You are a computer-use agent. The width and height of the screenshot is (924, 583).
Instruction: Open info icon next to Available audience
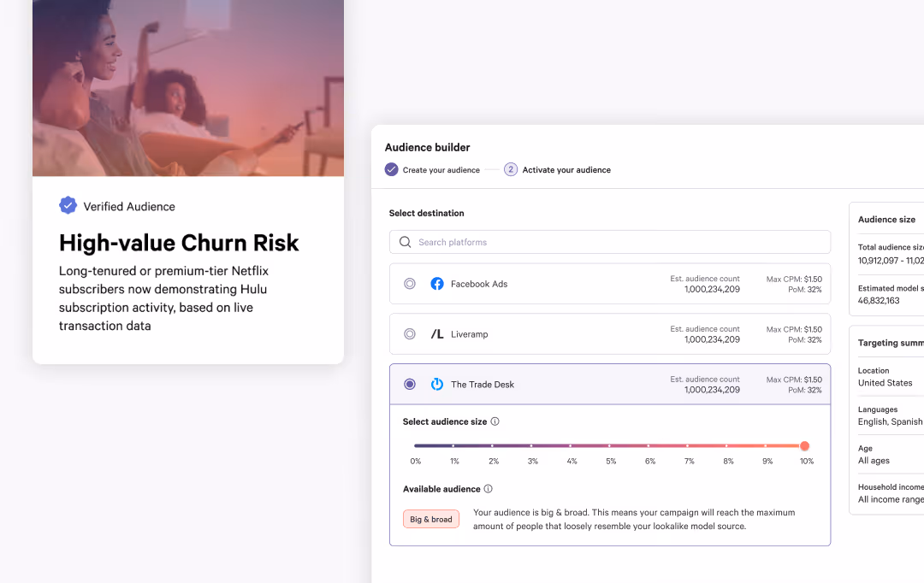click(488, 489)
